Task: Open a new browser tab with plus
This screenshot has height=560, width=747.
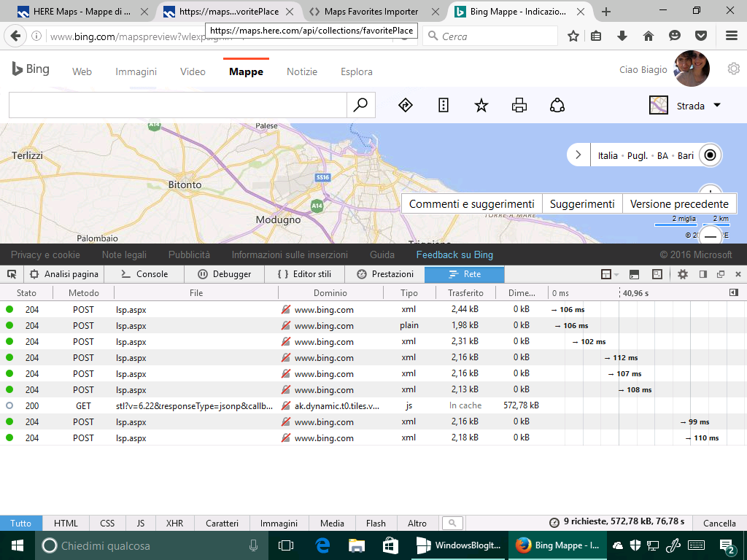Action: (606, 12)
